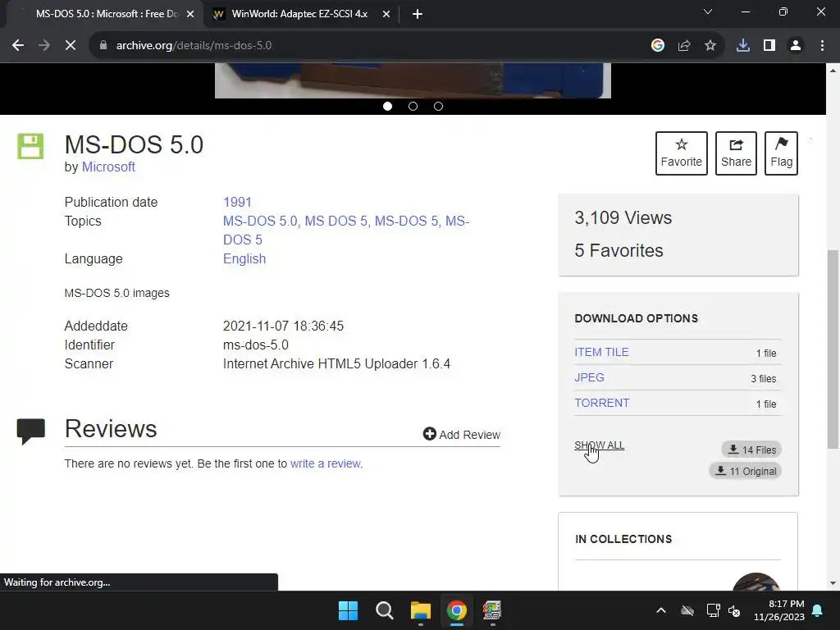Click the Chrome taskbar icon
This screenshot has height=630, width=840.
456,610
